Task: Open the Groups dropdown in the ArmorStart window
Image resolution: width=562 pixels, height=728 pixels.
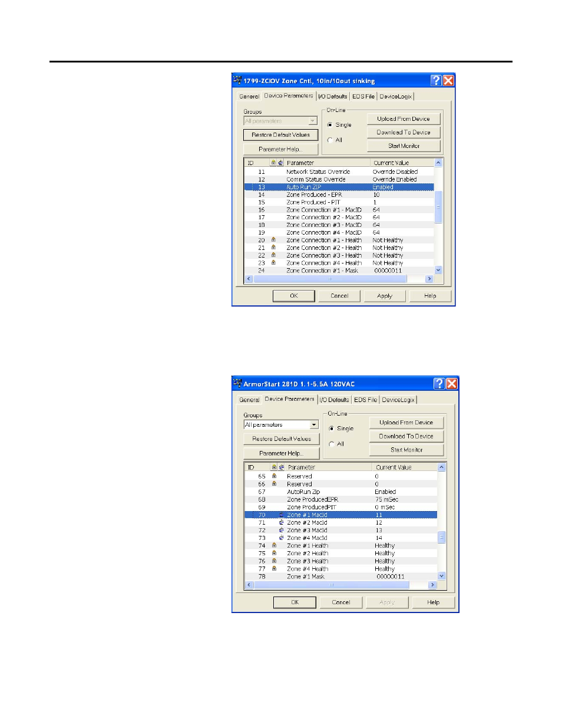Action: point(314,424)
